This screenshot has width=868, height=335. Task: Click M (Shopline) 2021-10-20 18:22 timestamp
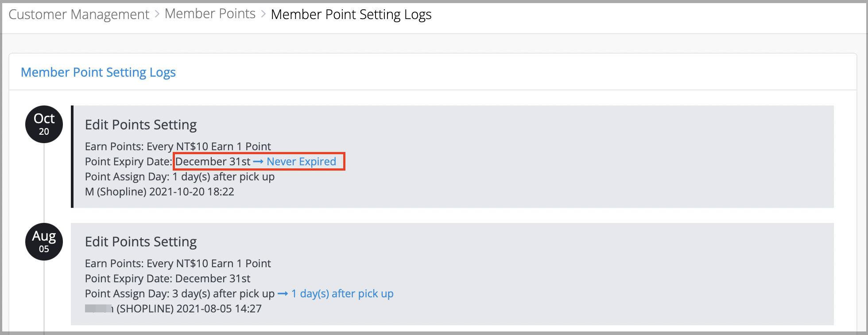coord(159,192)
